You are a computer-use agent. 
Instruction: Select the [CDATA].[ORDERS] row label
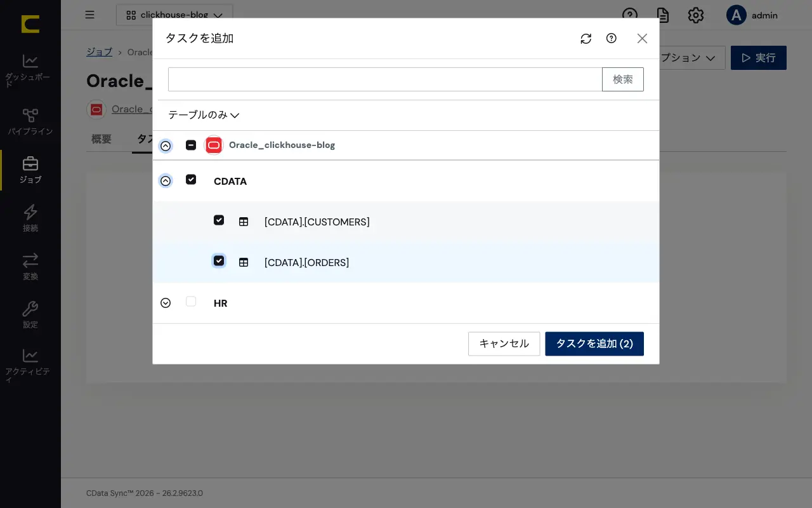pos(307,262)
